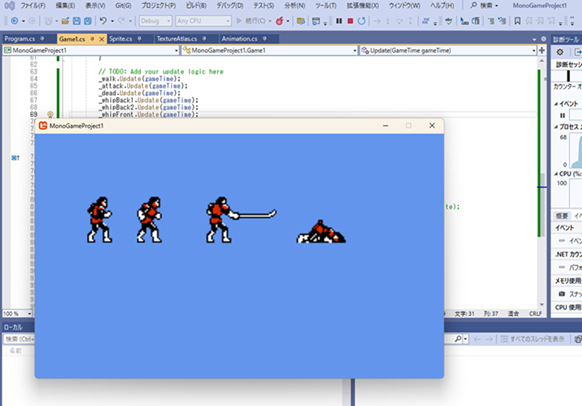Click the snapshot camera icon
The width and height of the screenshot is (582, 406).
[562, 294]
